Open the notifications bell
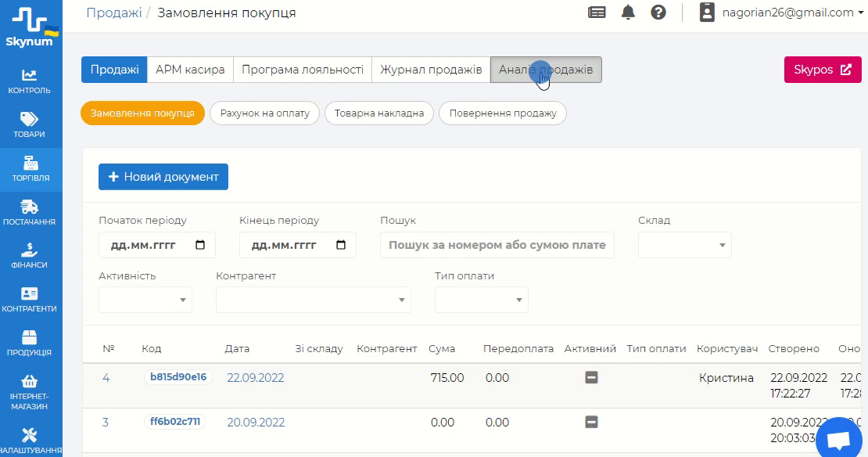 [x=628, y=13]
